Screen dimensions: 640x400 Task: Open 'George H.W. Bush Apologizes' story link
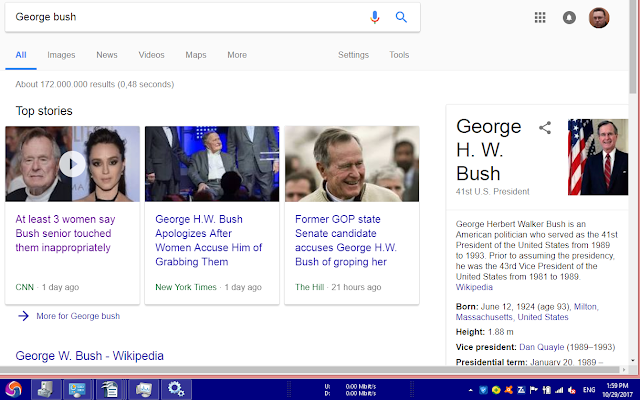click(x=208, y=240)
